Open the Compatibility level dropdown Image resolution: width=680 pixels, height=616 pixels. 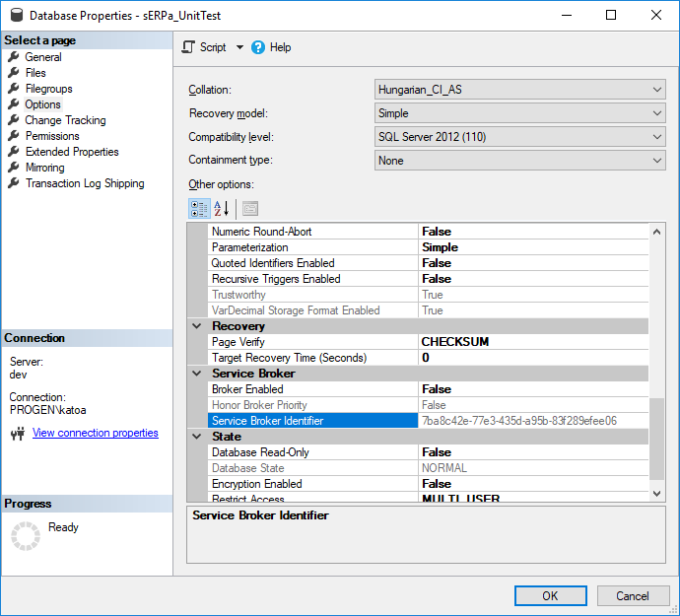click(657, 137)
